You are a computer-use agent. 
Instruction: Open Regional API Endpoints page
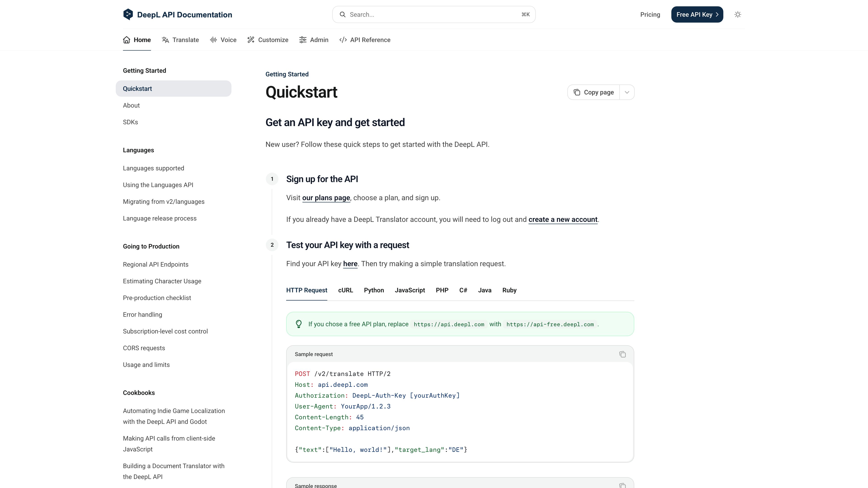pos(155,264)
